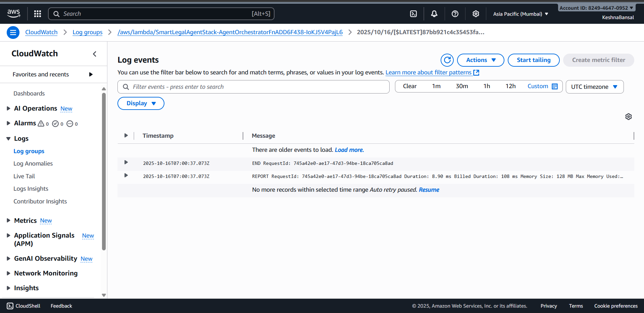Open Cookie preferences in the footer

point(616,306)
